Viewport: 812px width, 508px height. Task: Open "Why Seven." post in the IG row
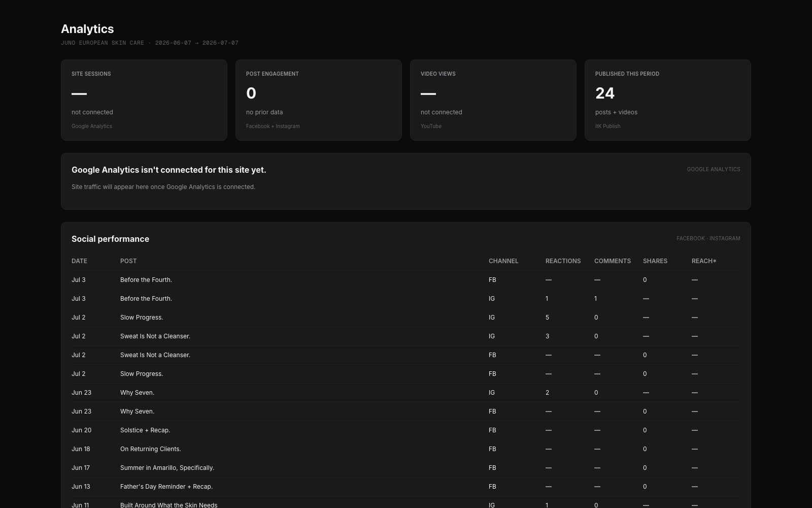pyautogui.click(x=137, y=393)
